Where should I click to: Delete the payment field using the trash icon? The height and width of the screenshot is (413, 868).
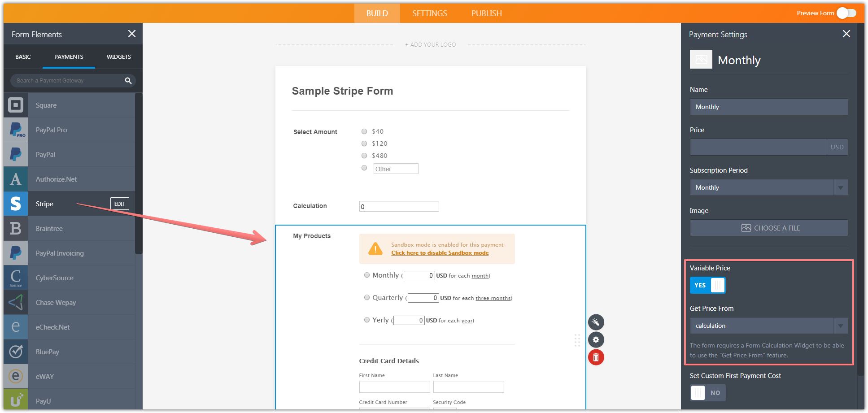[x=596, y=357]
